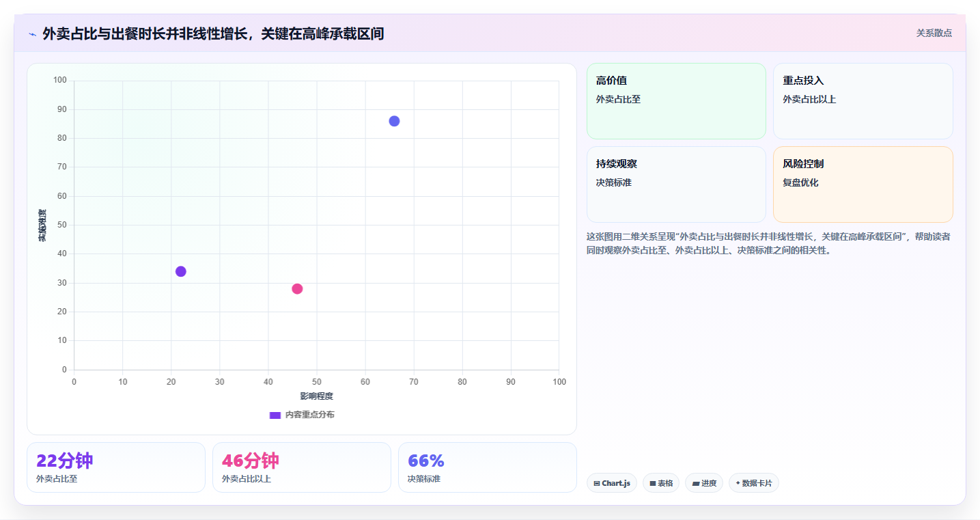Click the icon inside 表格 chip
This screenshot has height=520, width=980.
(653, 483)
